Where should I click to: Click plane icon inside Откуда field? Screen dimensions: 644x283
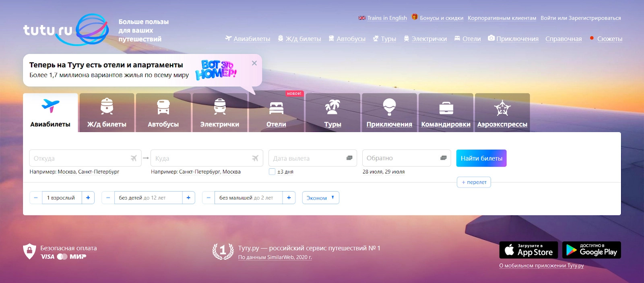(134, 158)
